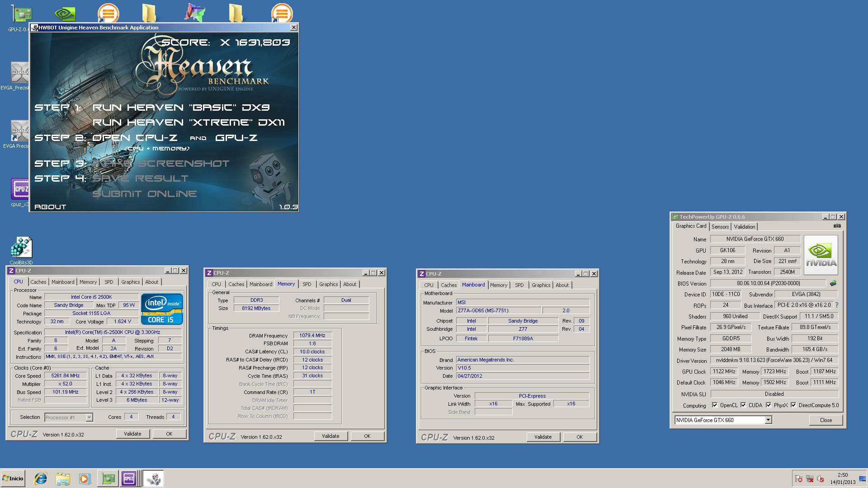The width and height of the screenshot is (868, 488).
Task: Click OK in the Memory CPU-Z window
Action: [x=367, y=436]
